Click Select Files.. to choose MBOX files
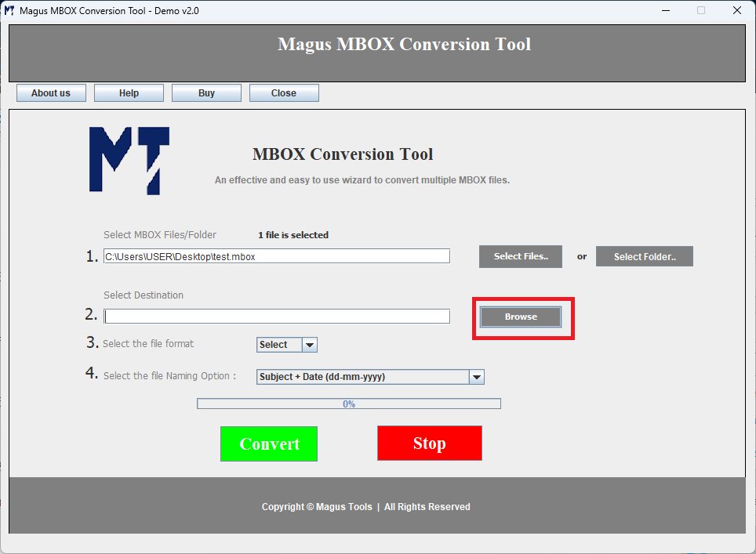Viewport: 756px width, 554px height. pyautogui.click(x=521, y=256)
